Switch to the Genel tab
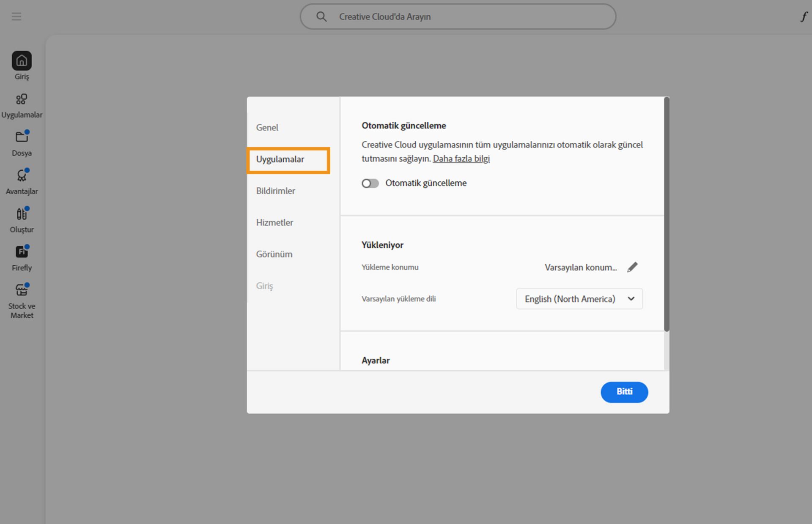812x524 pixels. coord(267,127)
